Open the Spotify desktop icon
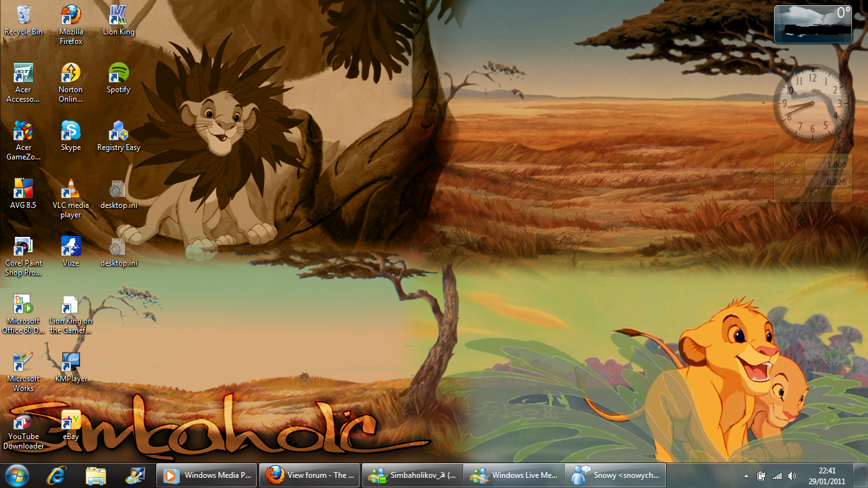The width and height of the screenshot is (868, 488). pos(118,74)
